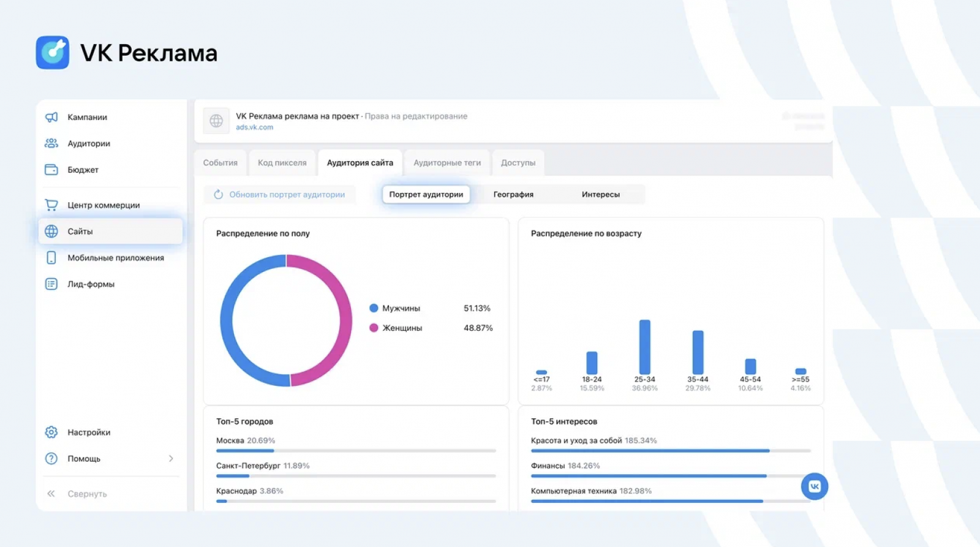Open Lead Forms list icon
This screenshot has height=547, width=980.
[x=51, y=284]
